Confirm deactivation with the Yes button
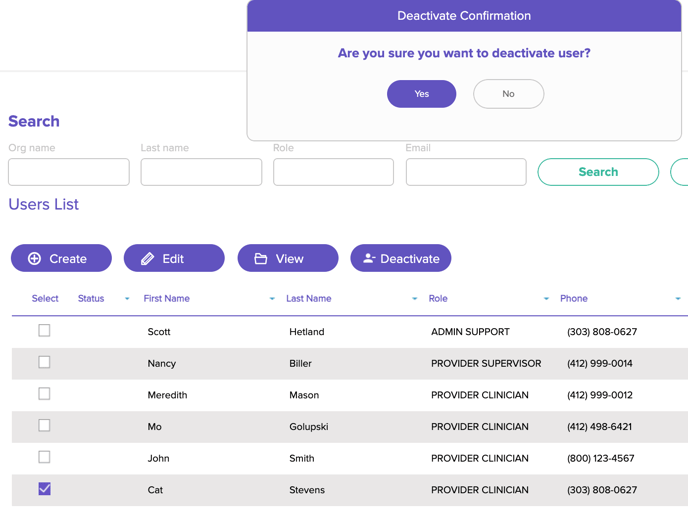The width and height of the screenshot is (688, 514). 421,94
